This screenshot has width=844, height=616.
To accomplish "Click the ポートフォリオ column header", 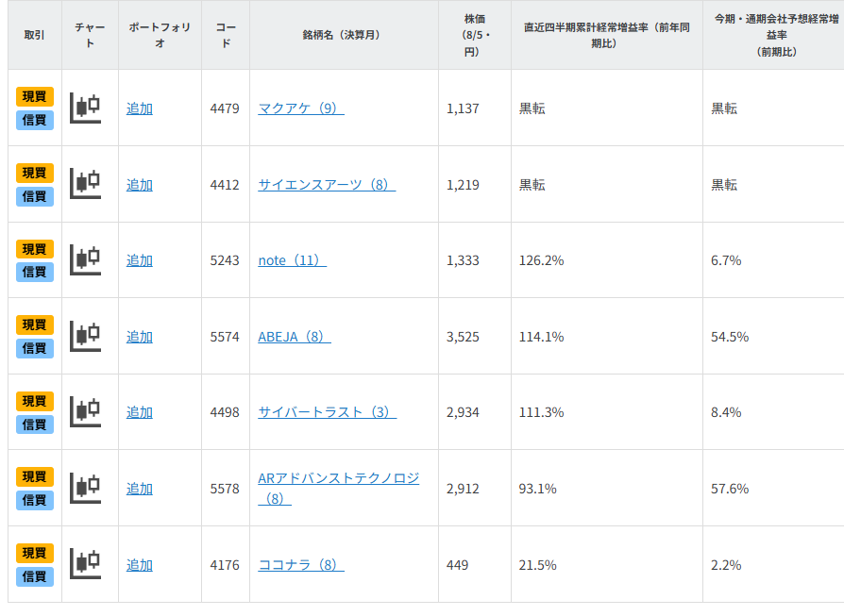I will click(x=160, y=35).
